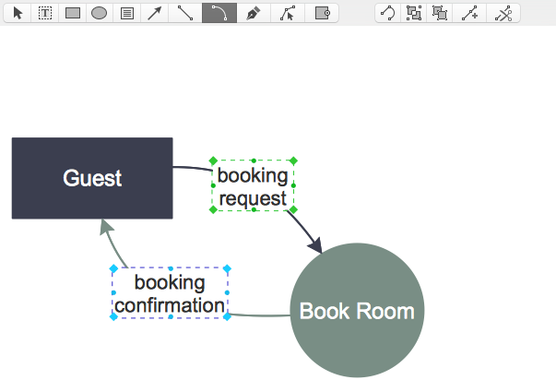
Task: Click the green arrowhead pointing to Guest
Action: coord(106,227)
